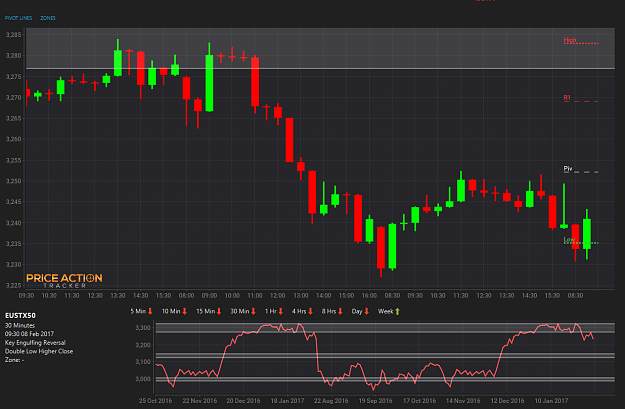Click the R1 pivot line label

point(567,98)
